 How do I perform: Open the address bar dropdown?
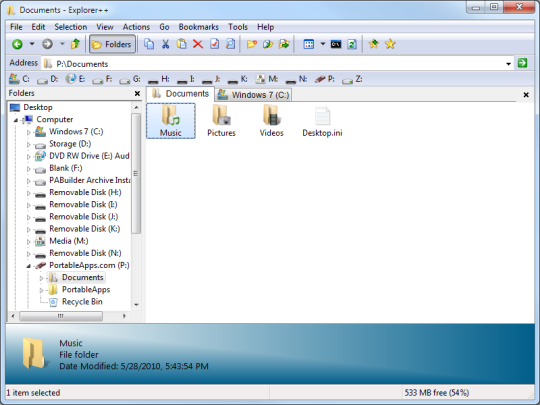coord(508,64)
